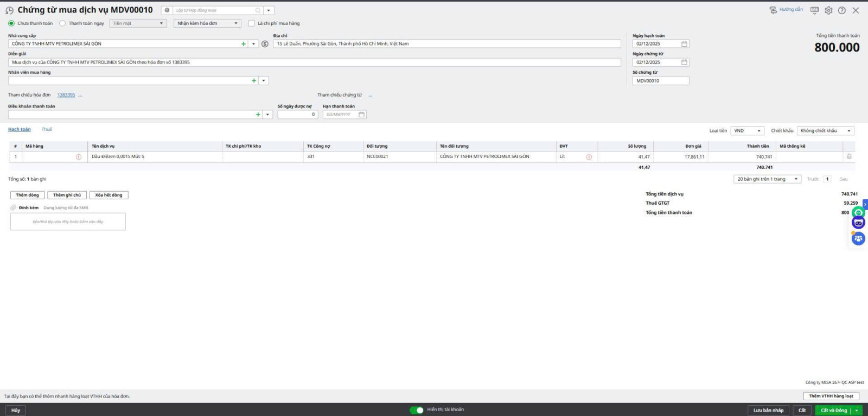Delete the row using the trash icon

click(x=849, y=156)
